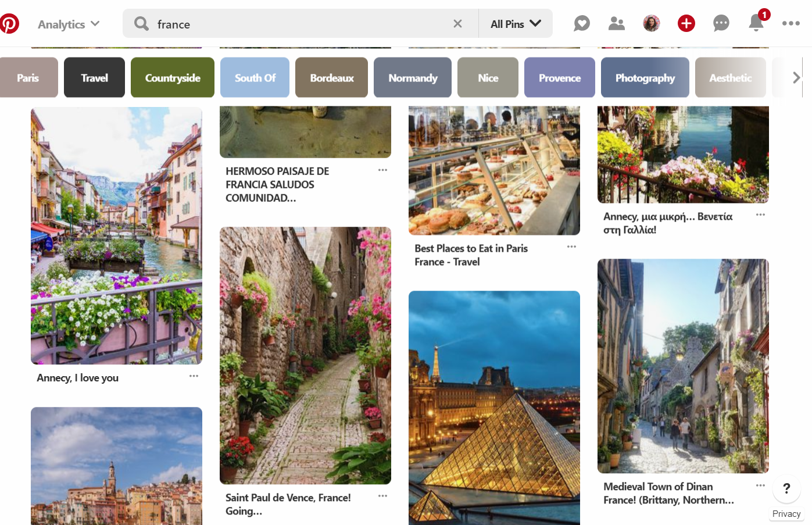Select the Aesthetic topic chip

point(731,77)
